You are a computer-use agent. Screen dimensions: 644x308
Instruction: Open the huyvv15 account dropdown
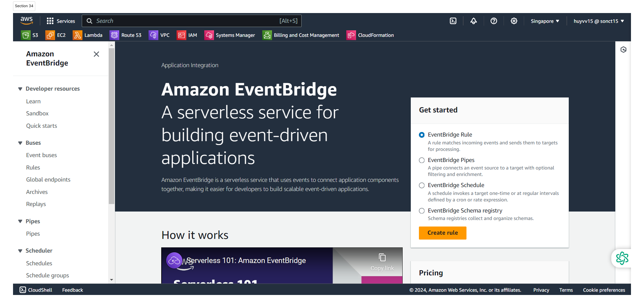coord(599,21)
